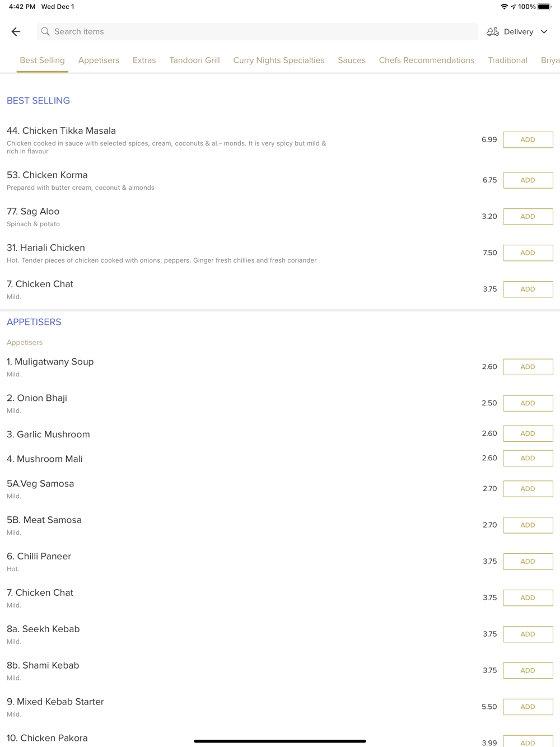
Task: Add Mixed Kebab Starter to basket
Action: pos(528,707)
